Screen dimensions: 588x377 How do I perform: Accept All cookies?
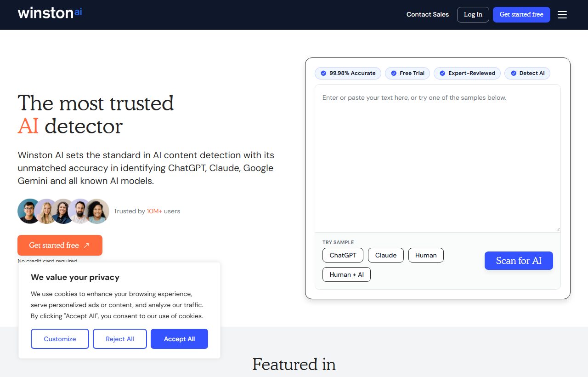179,339
